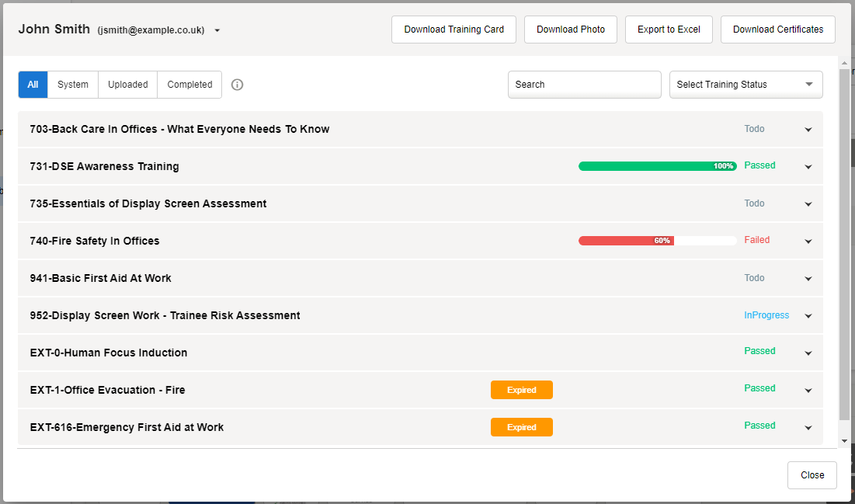The width and height of the screenshot is (855, 504).
Task: Expand the 941-Basic First Aid At Work chevron
Action: click(x=808, y=279)
